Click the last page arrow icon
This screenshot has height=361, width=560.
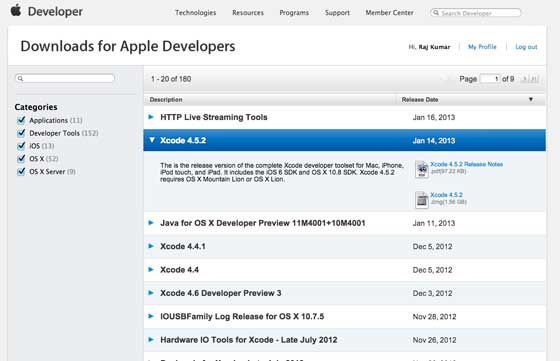click(534, 79)
